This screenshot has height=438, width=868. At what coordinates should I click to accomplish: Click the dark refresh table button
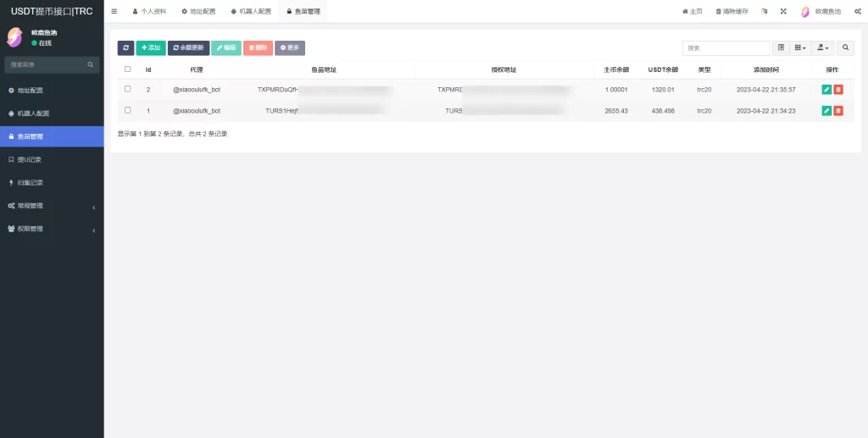click(x=125, y=48)
